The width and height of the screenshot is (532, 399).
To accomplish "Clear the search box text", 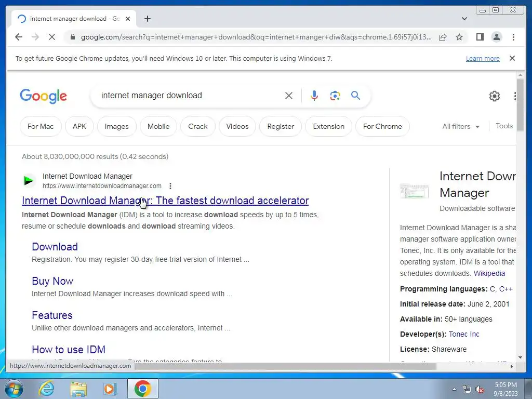I will click(x=289, y=96).
